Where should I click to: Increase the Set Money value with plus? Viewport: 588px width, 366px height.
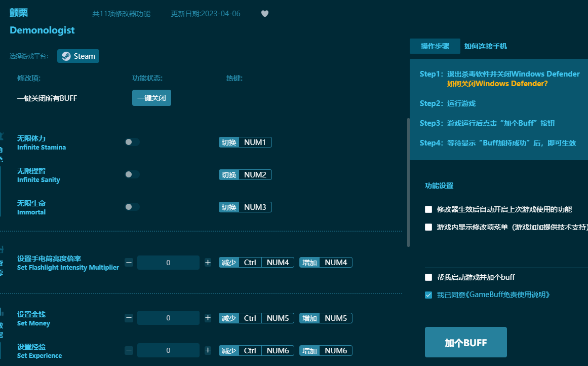208,318
